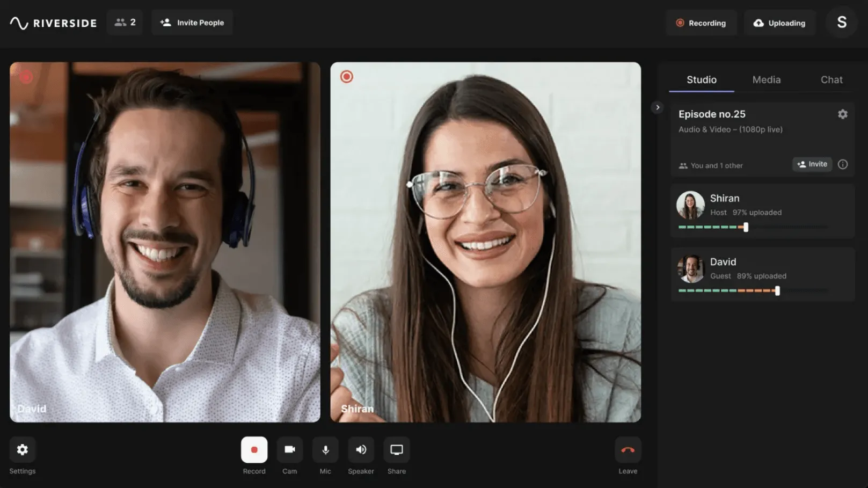Switch to the Media tab

coord(766,79)
